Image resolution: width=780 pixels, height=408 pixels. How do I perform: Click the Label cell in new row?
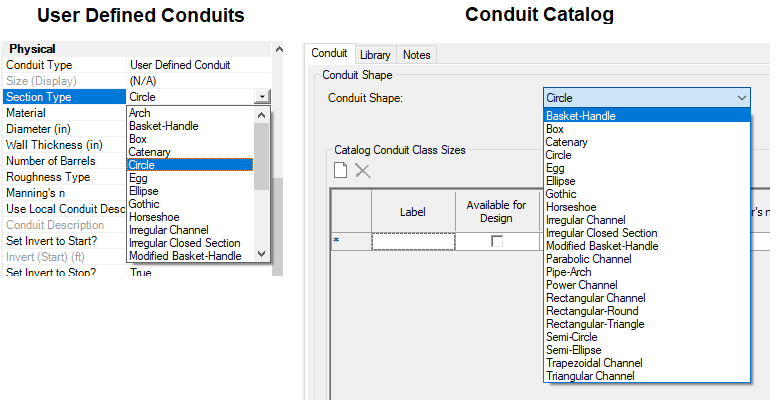pyautogui.click(x=413, y=242)
